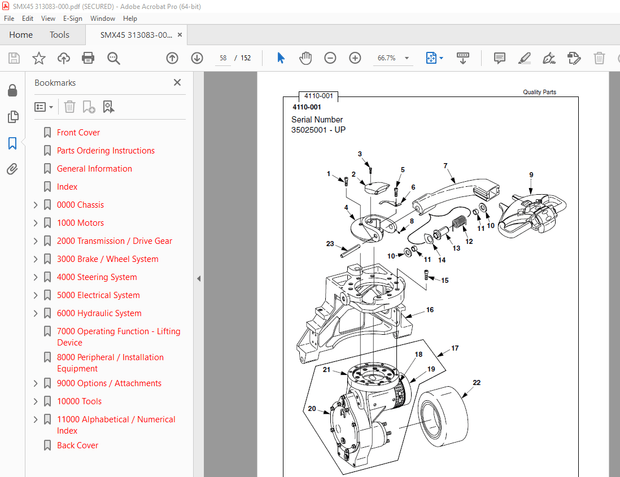Open the page thumbnails panel icon

pyautogui.click(x=13, y=117)
